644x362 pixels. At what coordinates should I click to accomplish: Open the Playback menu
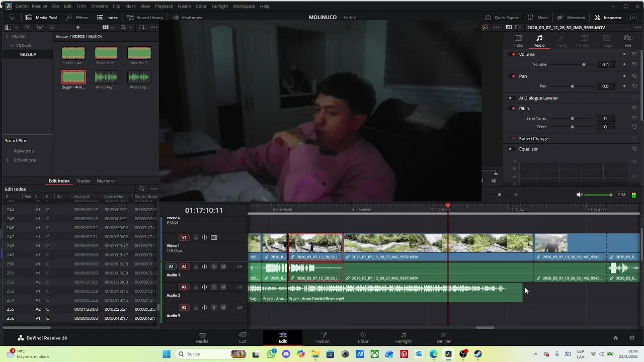164,6
